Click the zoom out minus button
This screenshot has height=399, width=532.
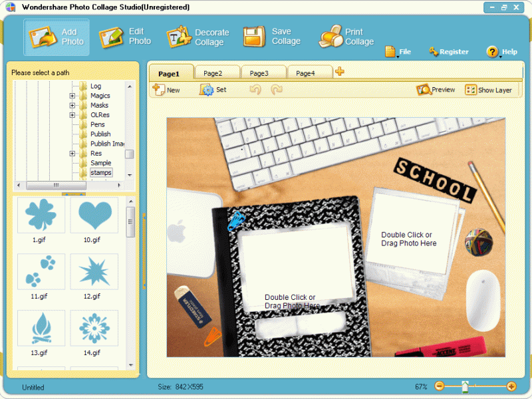(439, 386)
